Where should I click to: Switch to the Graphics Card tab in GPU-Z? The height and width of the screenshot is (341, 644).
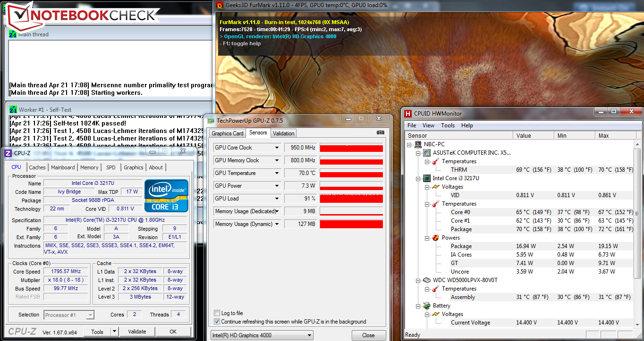[228, 133]
